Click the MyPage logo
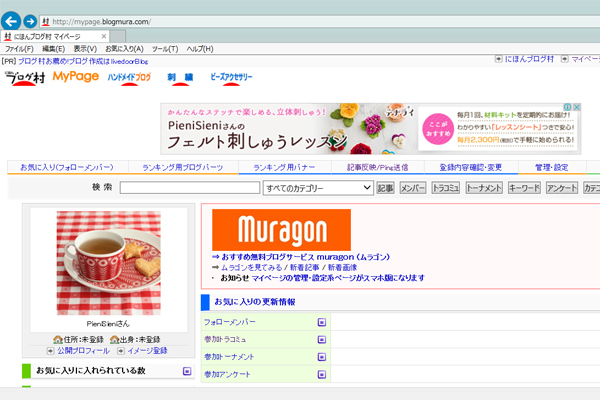 tap(76, 77)
